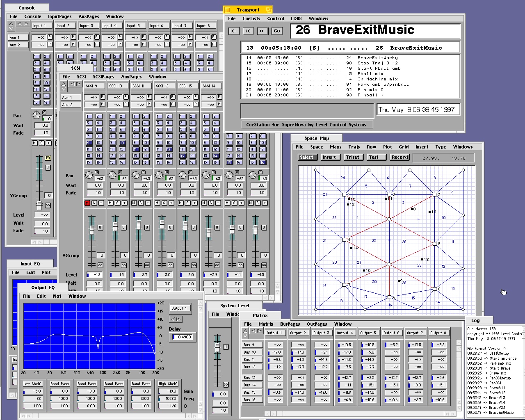The image size is (525, 420).
Task: Click the SCSI 13 pan knob
Action: 182,176
